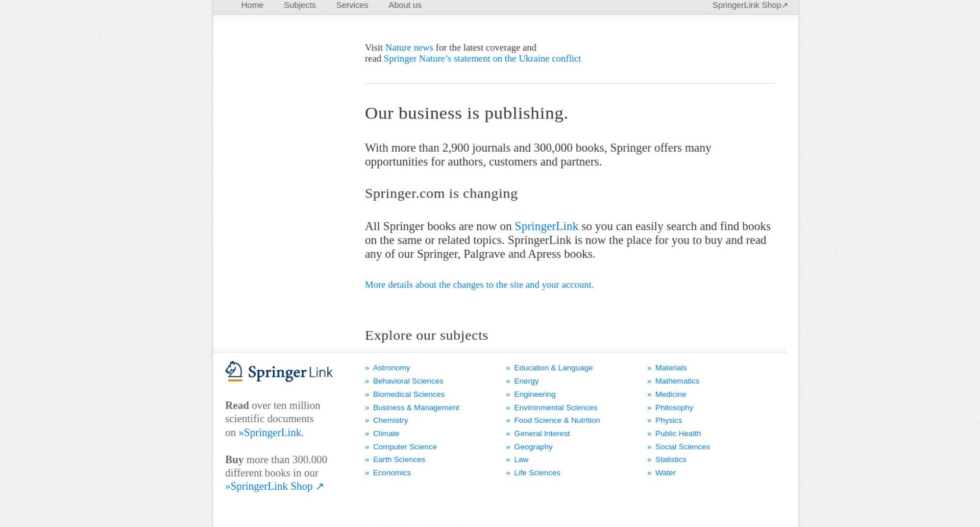
Task: Open Business & Management subject
Action: [x=416, y=408]
